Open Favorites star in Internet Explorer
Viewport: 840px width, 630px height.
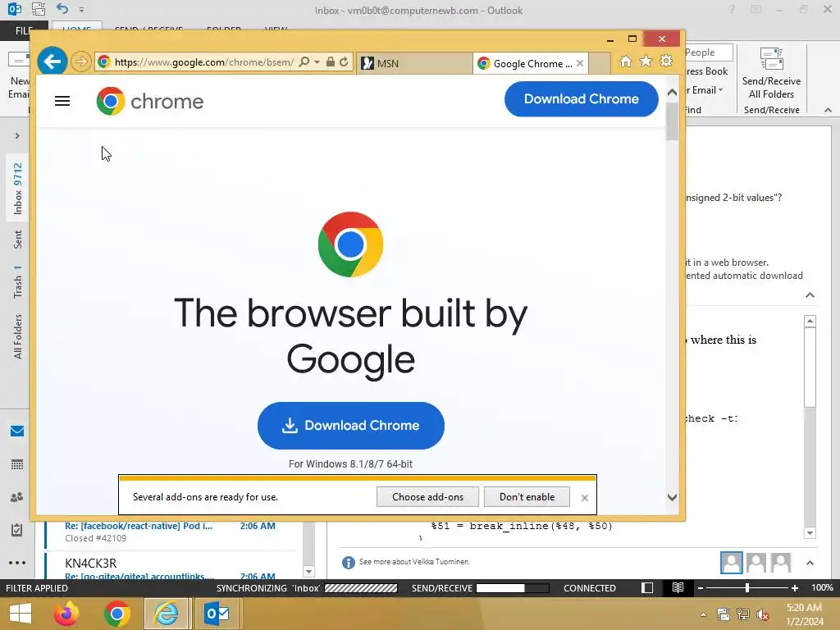coord(646,62)
